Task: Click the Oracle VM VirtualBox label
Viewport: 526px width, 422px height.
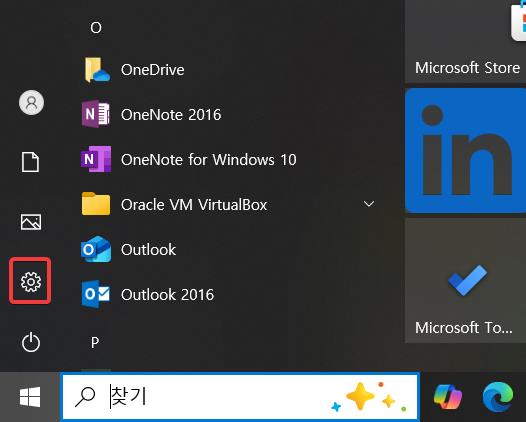Action: (194, 205)
